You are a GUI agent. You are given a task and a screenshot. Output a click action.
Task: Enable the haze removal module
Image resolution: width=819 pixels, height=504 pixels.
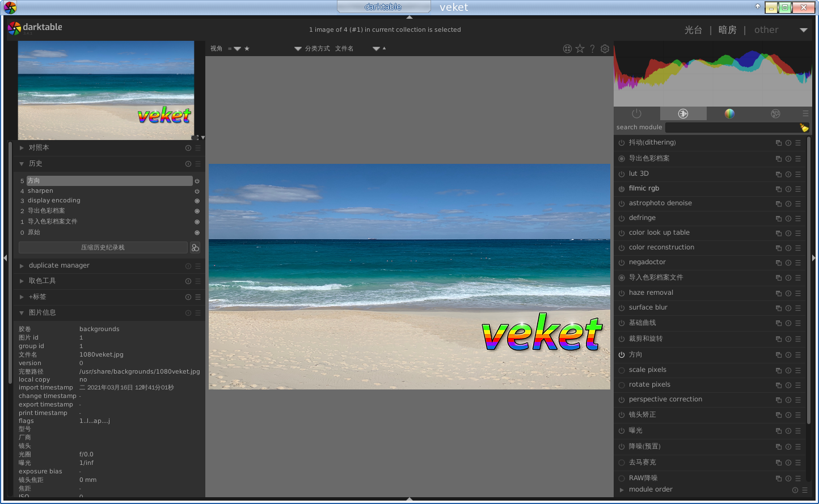coord(622,293)
